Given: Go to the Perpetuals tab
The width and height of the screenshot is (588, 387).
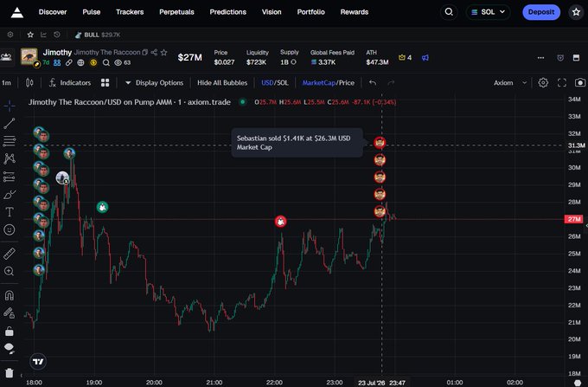Looking at the screenshot, I should (176, 12).
